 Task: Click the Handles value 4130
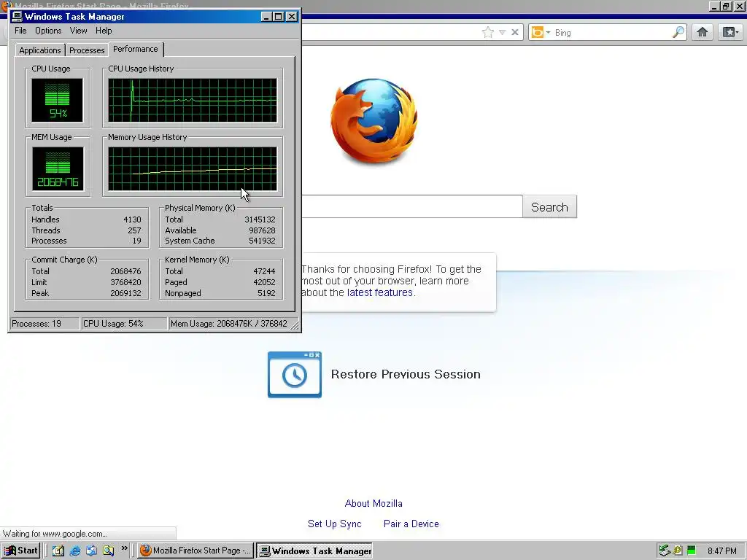(133, 219)
